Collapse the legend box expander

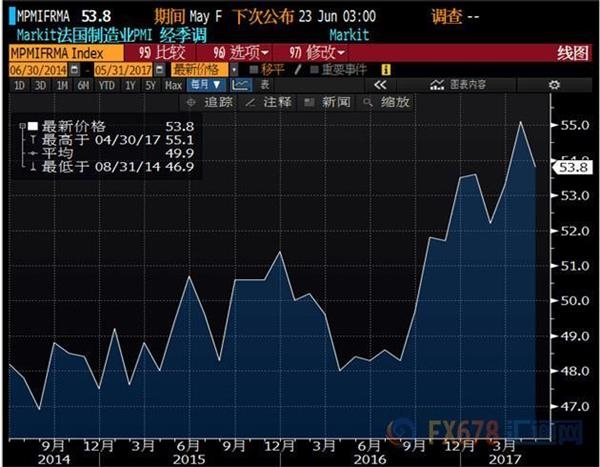click(x=22, y=126)
